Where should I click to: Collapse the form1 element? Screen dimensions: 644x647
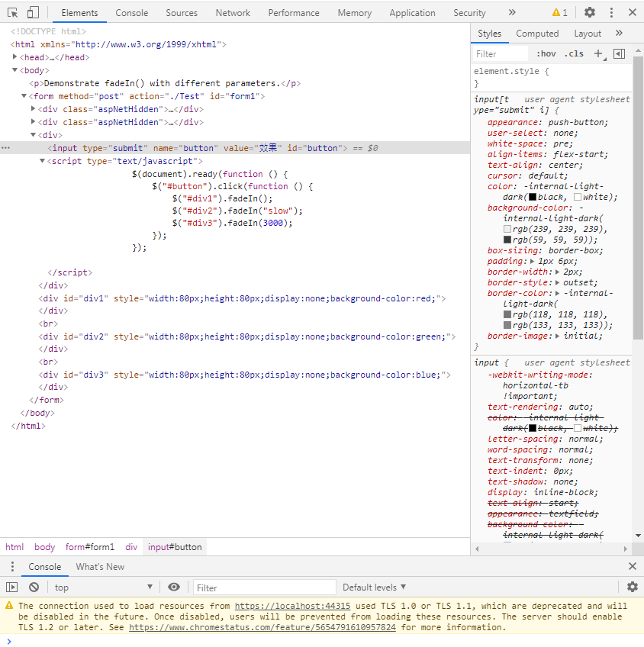[x=24, y=95]
